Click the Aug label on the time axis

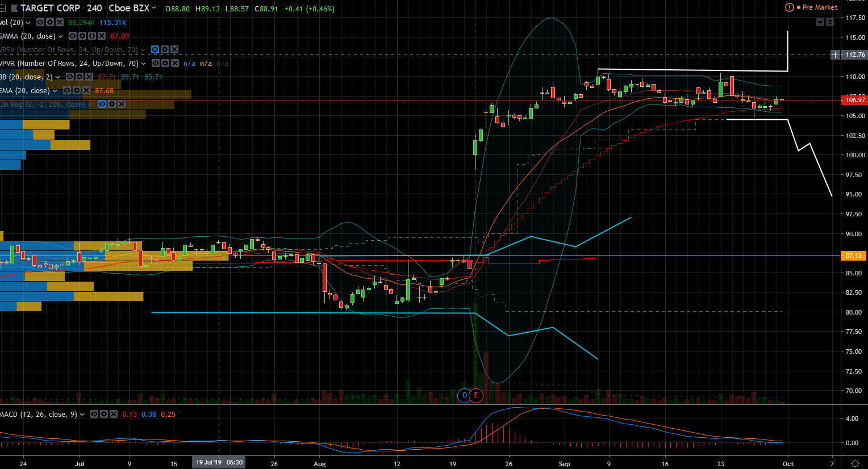coord(320,464)
